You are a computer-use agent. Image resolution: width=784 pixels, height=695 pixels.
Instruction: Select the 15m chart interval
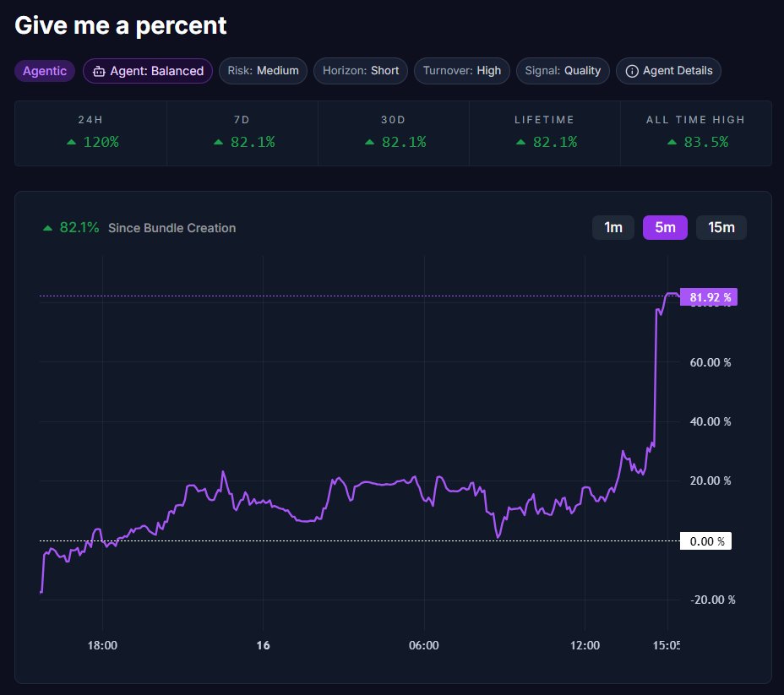[x=721, y=228]
